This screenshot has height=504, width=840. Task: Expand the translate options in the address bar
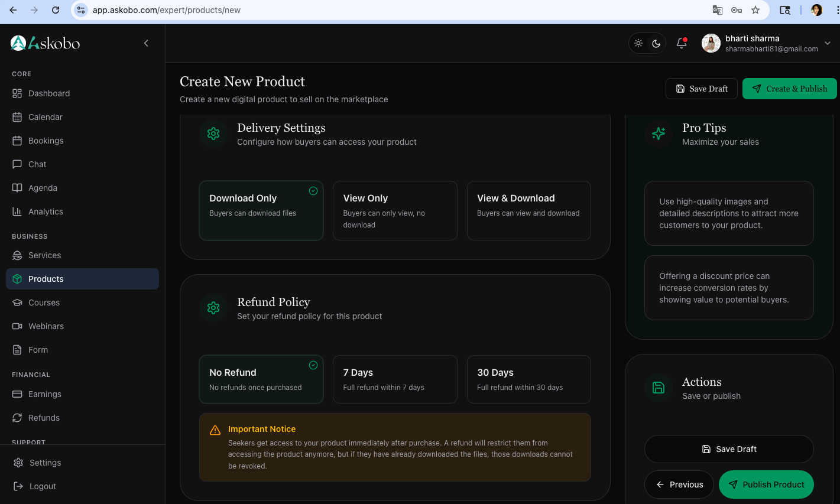click(717, 10)
